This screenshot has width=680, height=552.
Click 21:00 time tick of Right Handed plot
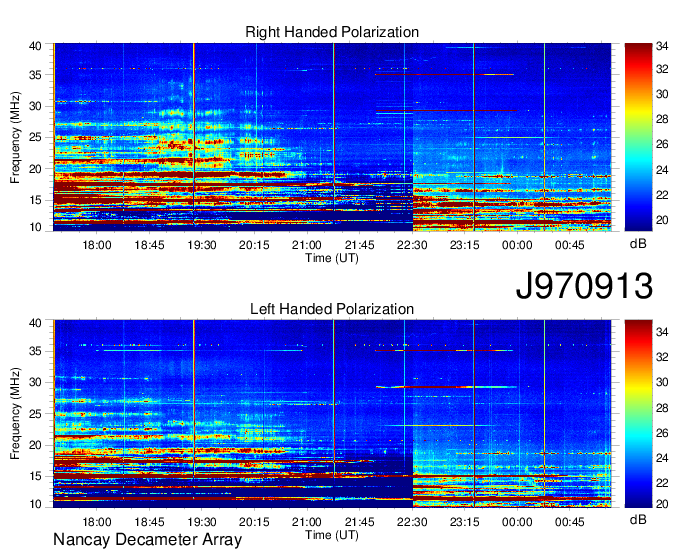tap(307, 245)
